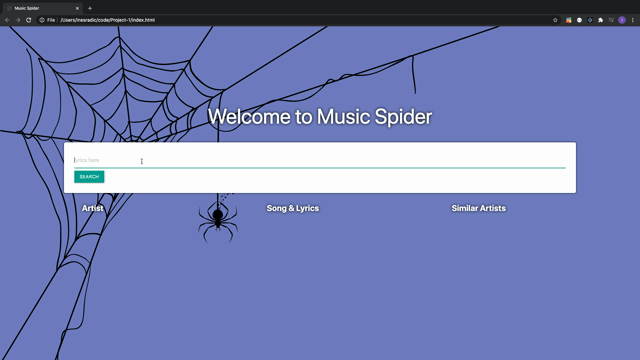Select the Music Spider tab

point(41,8)
